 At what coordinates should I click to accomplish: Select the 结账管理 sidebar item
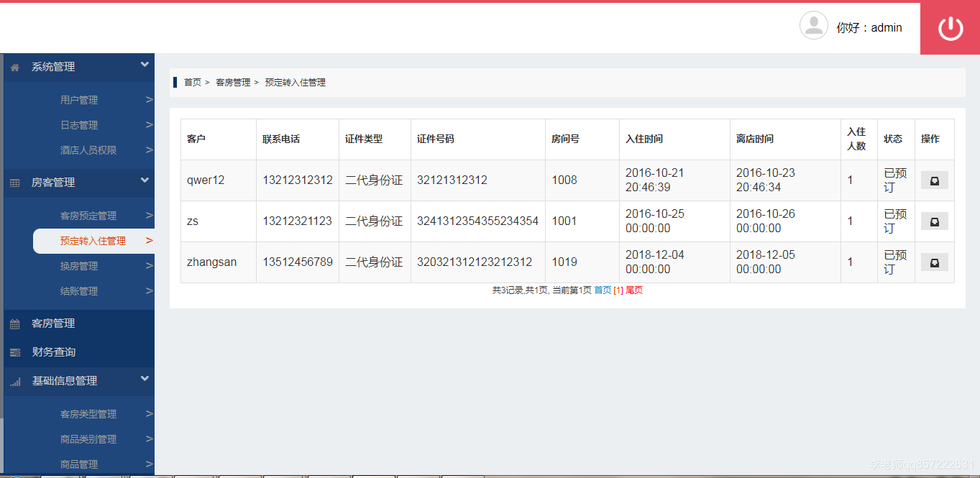pyautogui.click(x=79, y=290)
